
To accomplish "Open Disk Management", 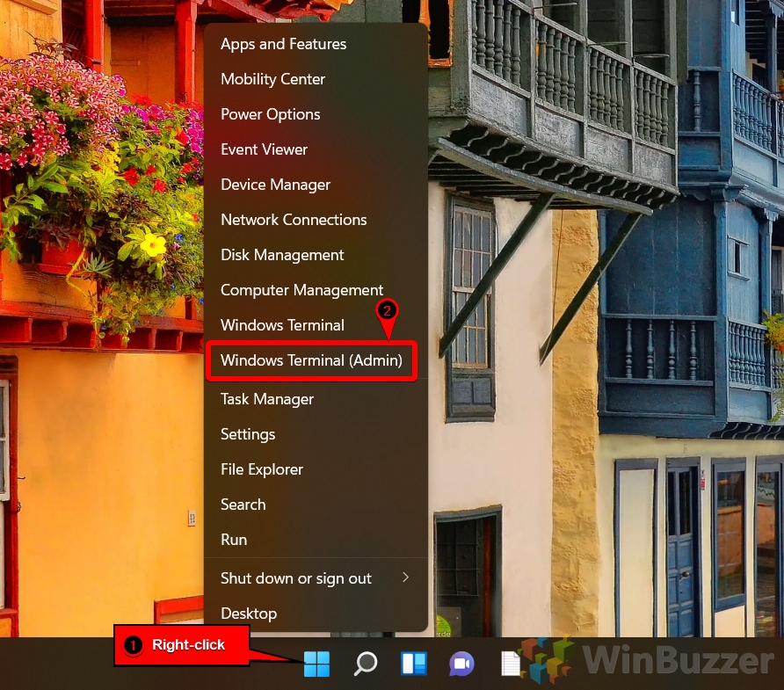I will (x=282, y=255).
